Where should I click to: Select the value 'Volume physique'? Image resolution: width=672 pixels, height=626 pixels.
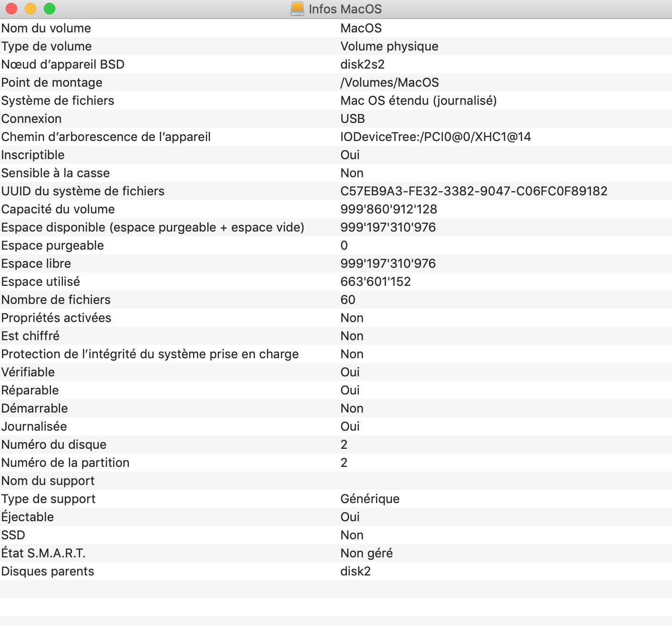(x=389, y=46)
